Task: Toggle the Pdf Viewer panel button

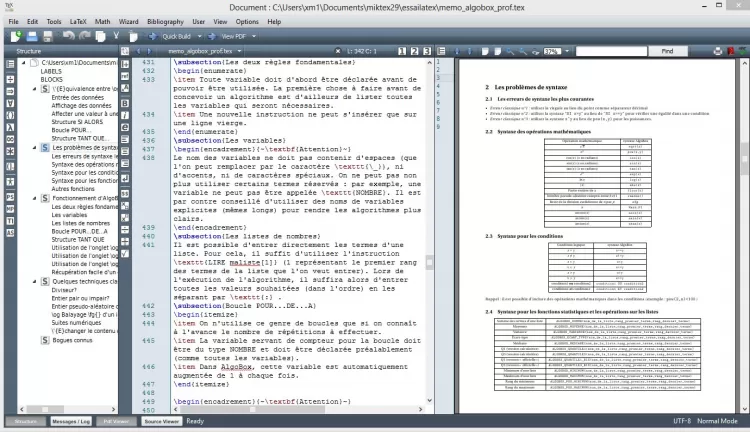Action: [115, 422]
